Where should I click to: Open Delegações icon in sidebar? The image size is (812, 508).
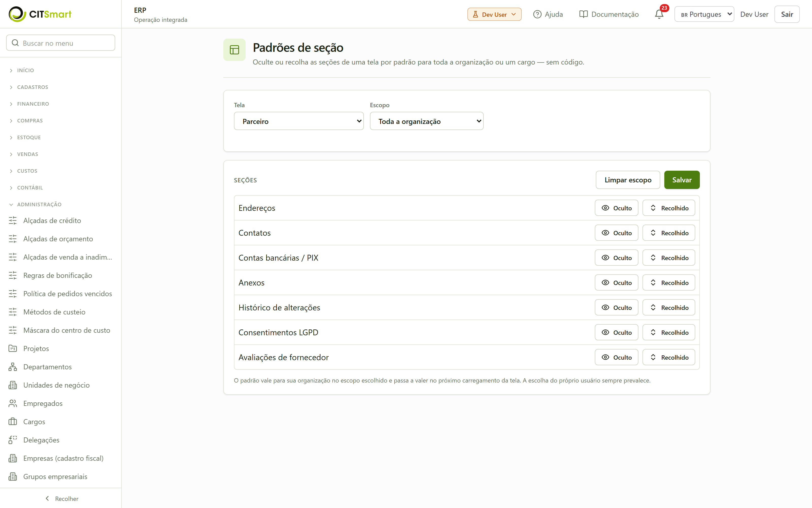click(13, 440)
